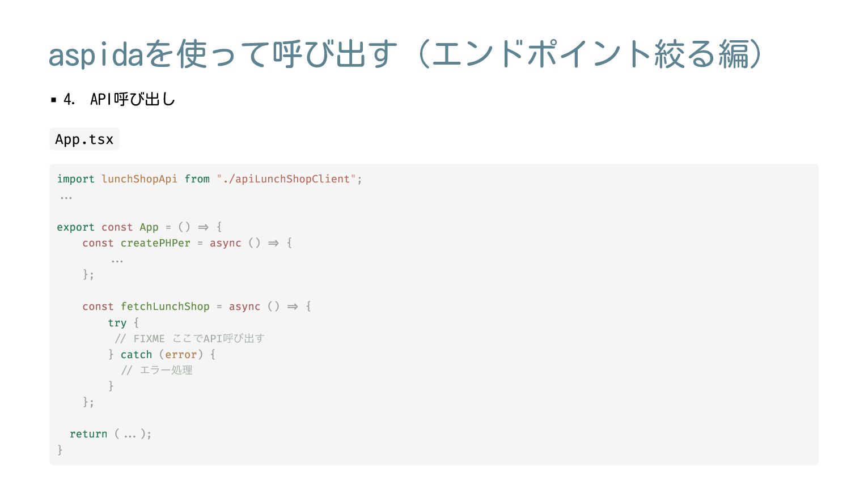Click the bullet point 4. API呼び出し
Image resolution: width=868 pixels, height=489 pixels.
coord(119,100)
